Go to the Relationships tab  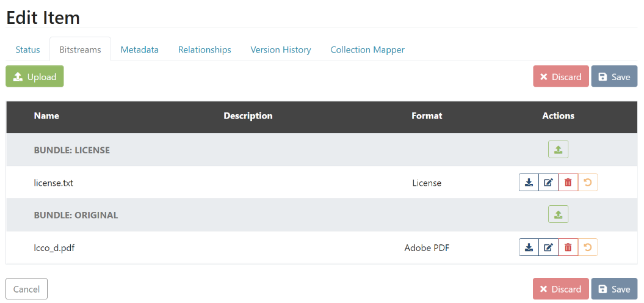point(204,50)
